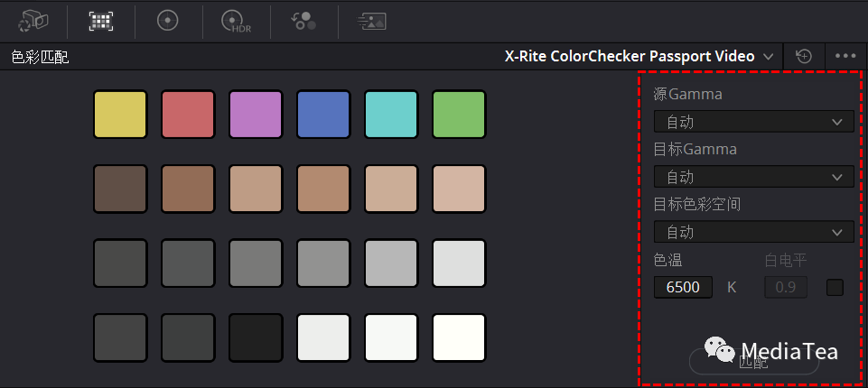The image size is (868, 388).
Task: Click the 源Gamma label
Action: (x=687, y=94)
